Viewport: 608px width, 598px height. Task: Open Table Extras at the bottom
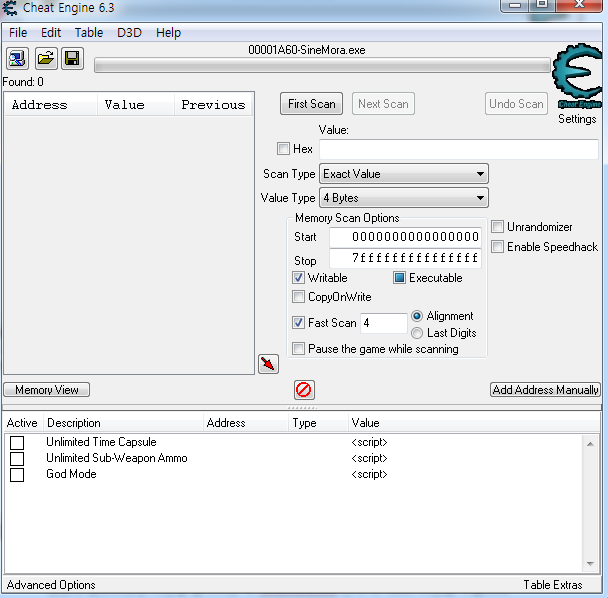pyautogui.click(x=553, y=585)
